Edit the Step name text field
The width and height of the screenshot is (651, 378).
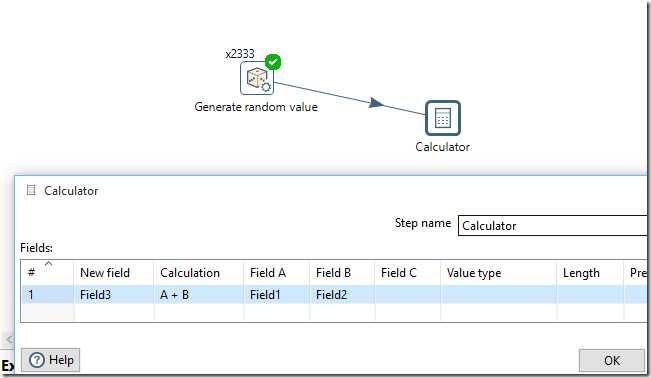click(554, 226)
